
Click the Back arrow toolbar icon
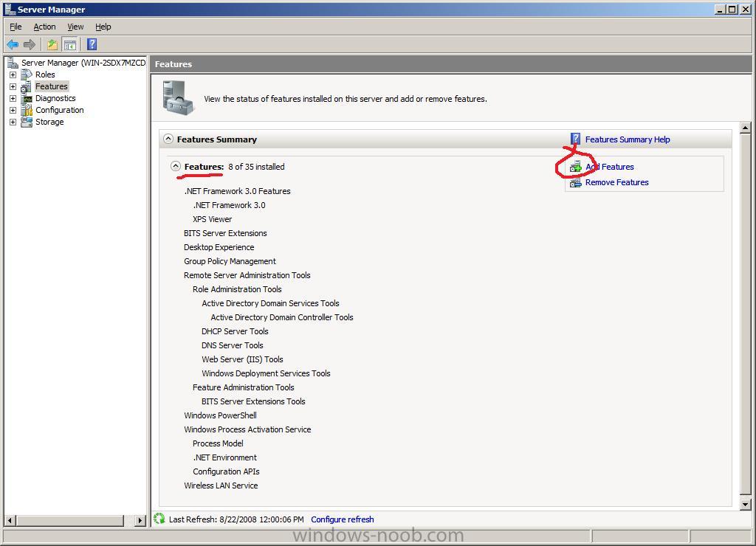[13, 45]
